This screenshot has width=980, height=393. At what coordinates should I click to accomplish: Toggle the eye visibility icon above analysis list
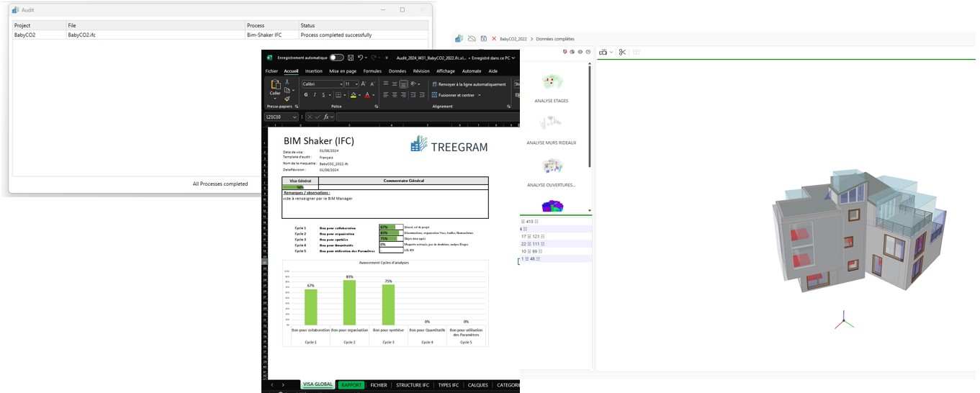click(x=580, y=52)
